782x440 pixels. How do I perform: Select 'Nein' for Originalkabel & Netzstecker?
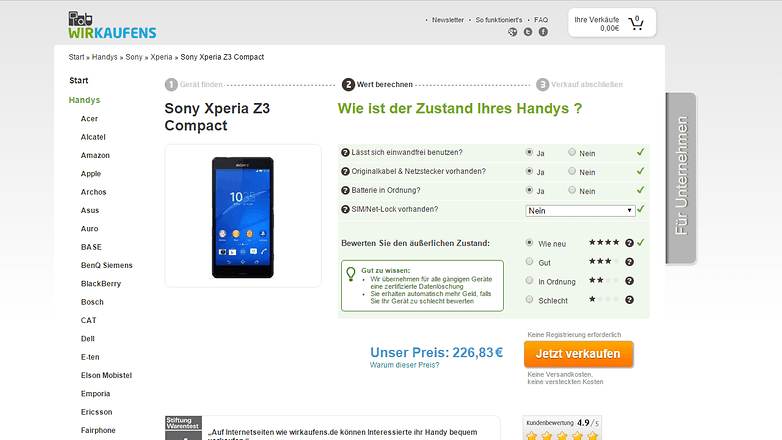[572, 171]
